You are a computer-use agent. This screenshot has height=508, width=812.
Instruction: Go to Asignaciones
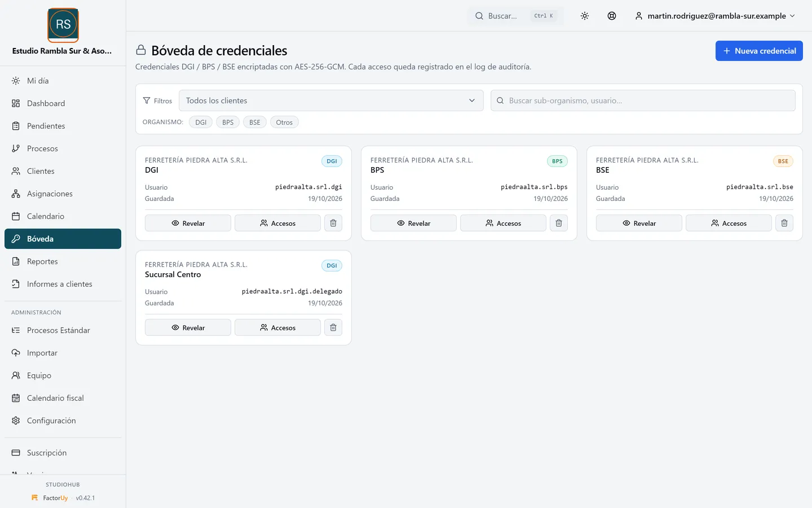[x=63, y=194]
